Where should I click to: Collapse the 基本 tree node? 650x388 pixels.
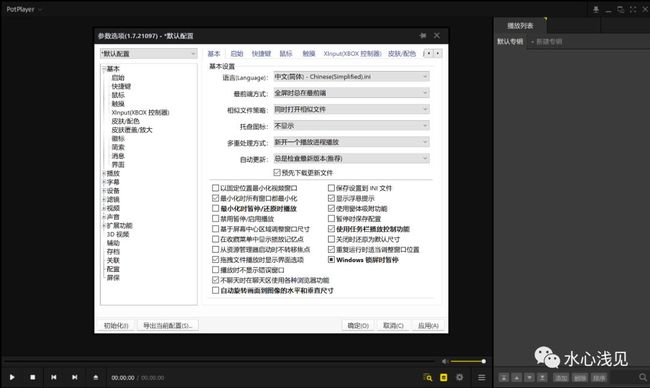pyautogui.click(x=104, y=69)
